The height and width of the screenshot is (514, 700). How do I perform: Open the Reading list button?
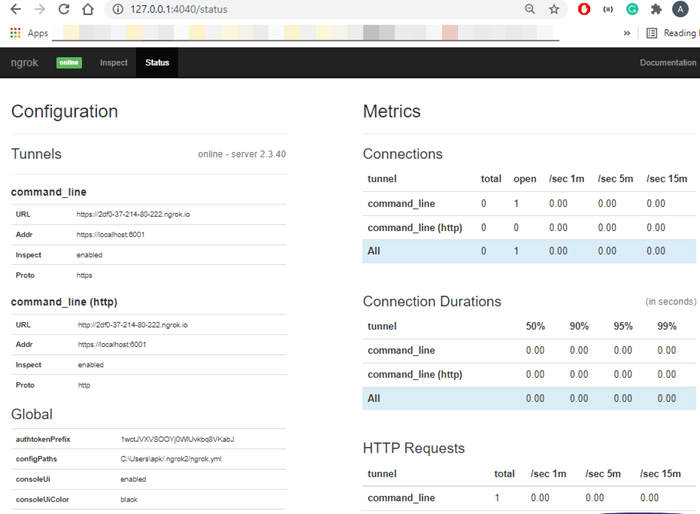670,33
